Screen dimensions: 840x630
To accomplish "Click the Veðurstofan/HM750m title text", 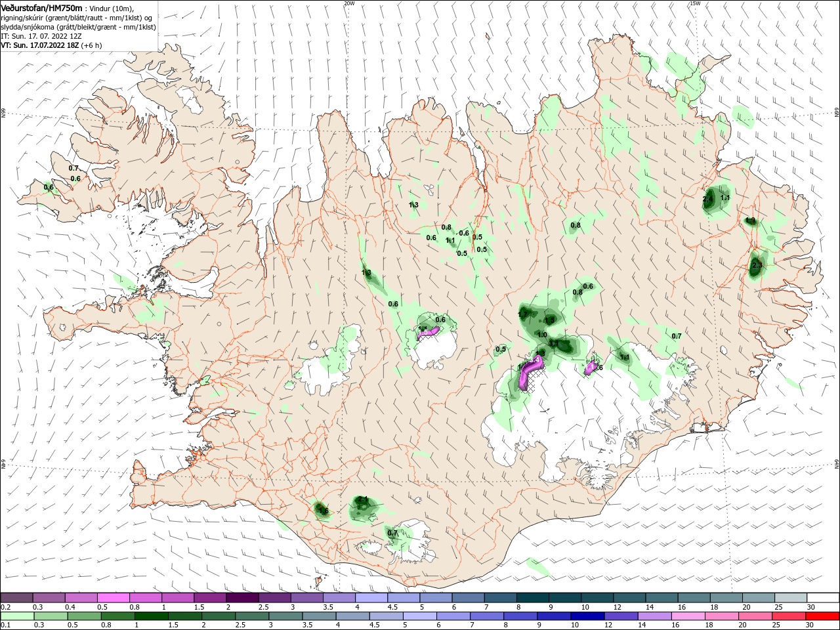I will [41, 7].
